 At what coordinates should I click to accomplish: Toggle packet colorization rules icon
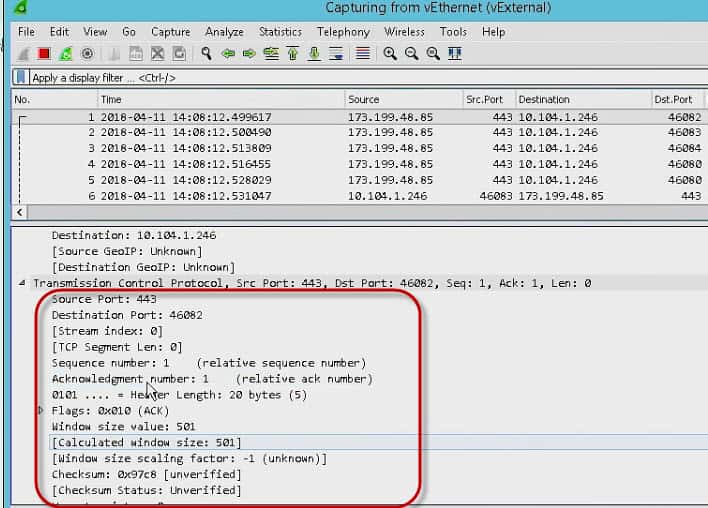click(x=363, y=54)
